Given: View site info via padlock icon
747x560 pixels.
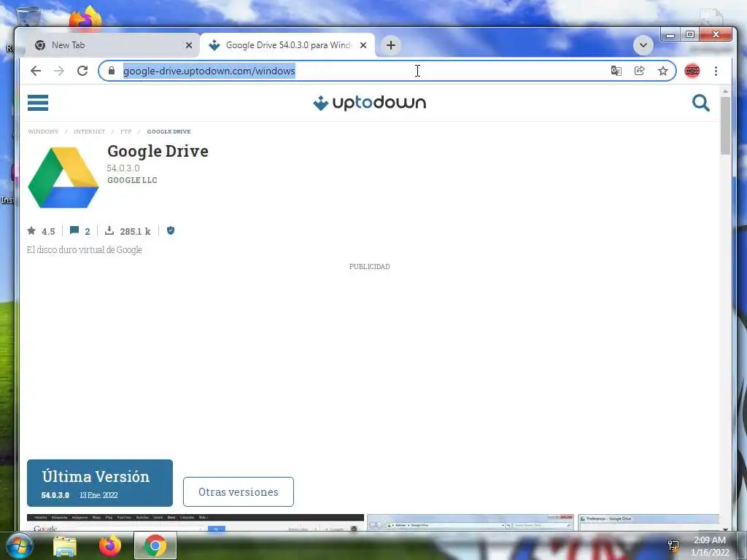Looking at the screenshot, I should pos(112,71).
